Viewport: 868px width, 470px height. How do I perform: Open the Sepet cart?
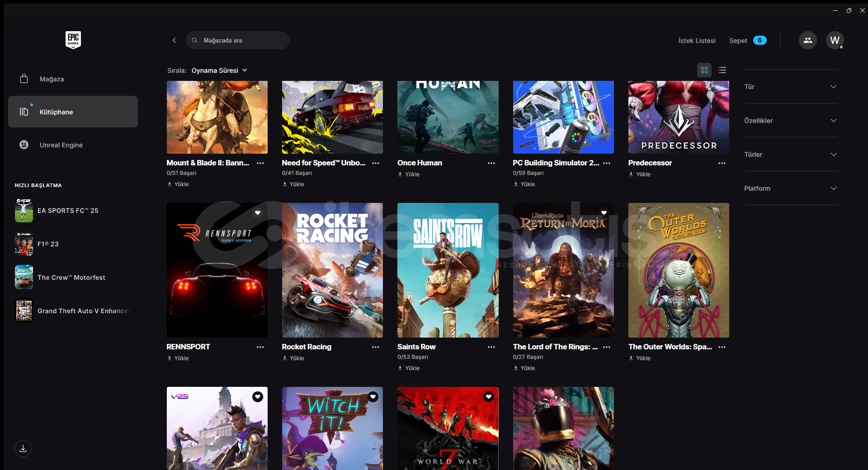point(748,41)
